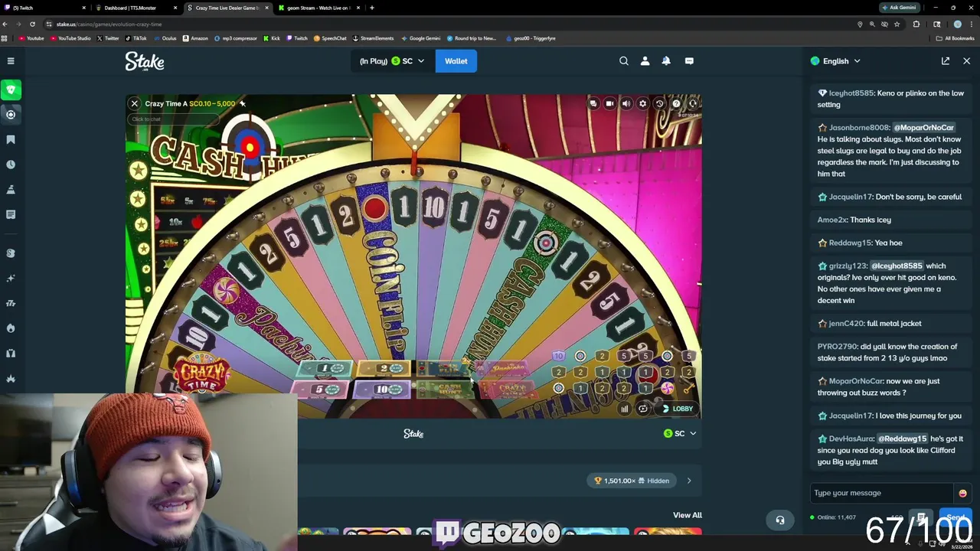Click the repeat bet icon beside LOBBY
Screen dimensions: 980x551
pyautogui.click(x=643, y=409)
